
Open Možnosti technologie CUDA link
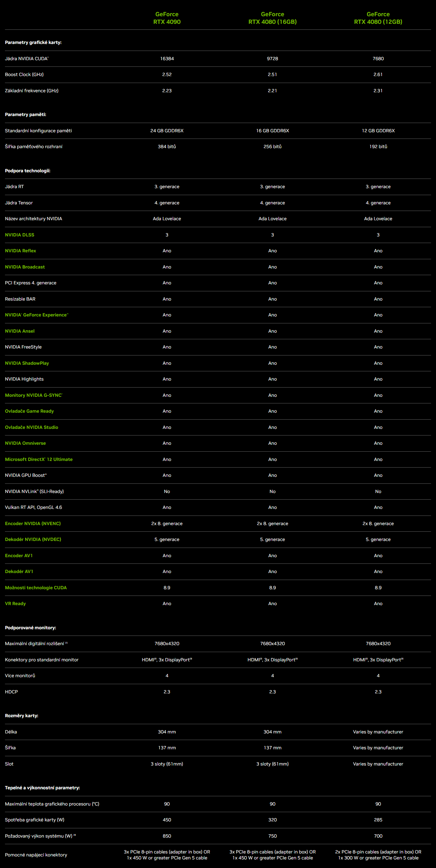[36, 588]
